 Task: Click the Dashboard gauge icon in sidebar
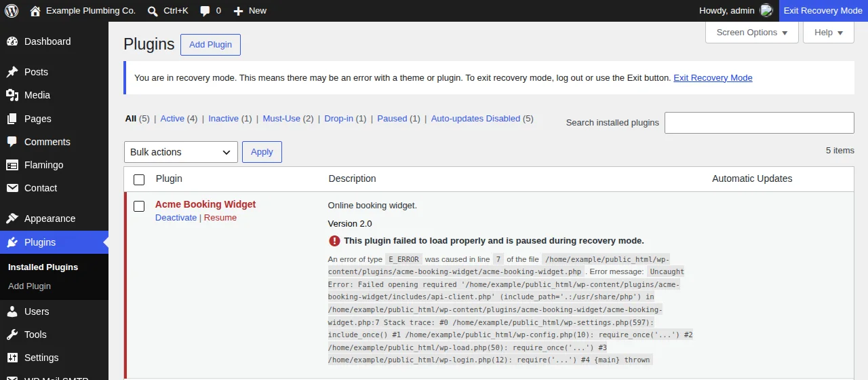[x=12, y=41]
